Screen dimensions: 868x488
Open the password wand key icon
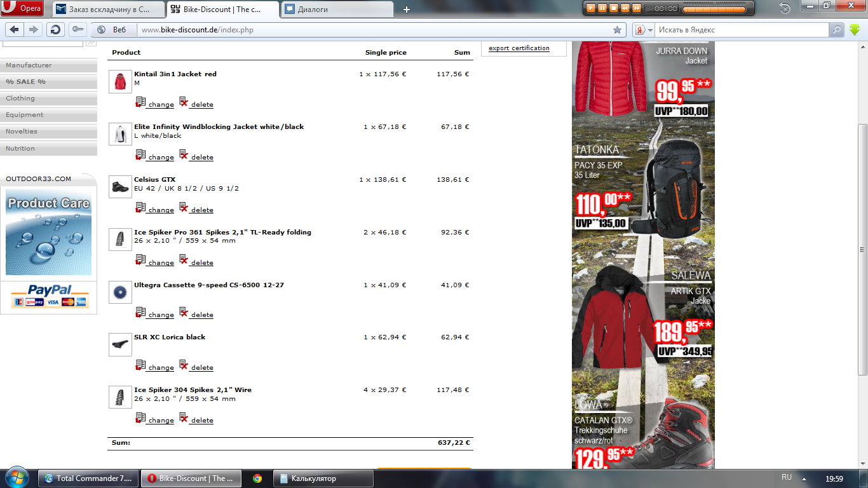pyautogui.click(x=78, y=29)
